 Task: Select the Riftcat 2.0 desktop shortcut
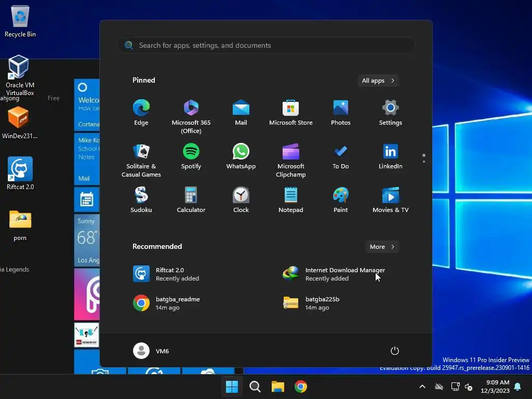coord(20,174)
